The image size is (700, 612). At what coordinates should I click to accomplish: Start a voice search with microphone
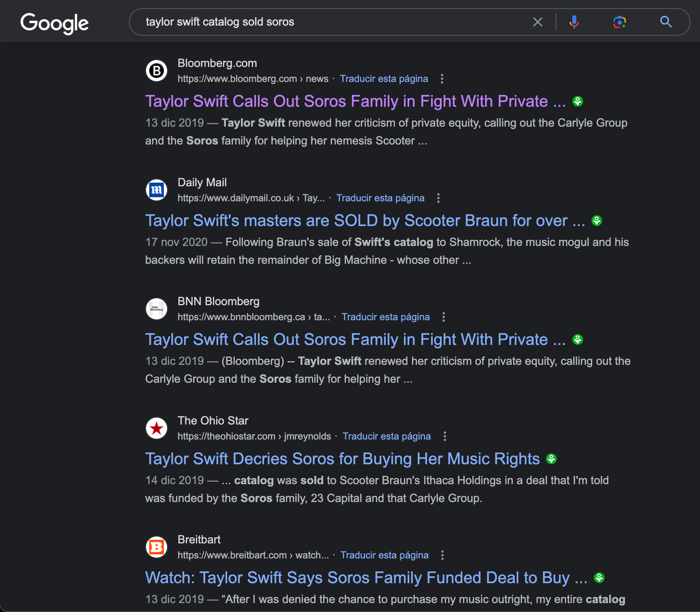tap(574, 22)
